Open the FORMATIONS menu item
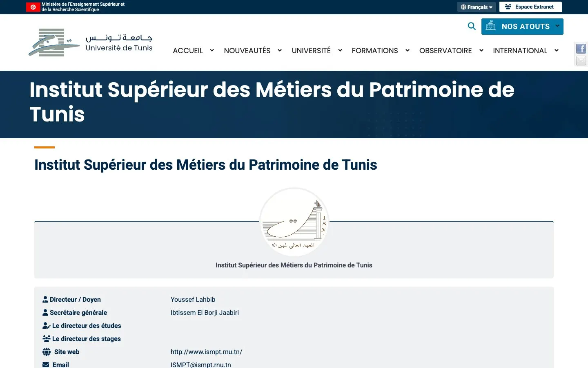The width and height of the screenshot is (588, 368). click(x=375, y=51)
